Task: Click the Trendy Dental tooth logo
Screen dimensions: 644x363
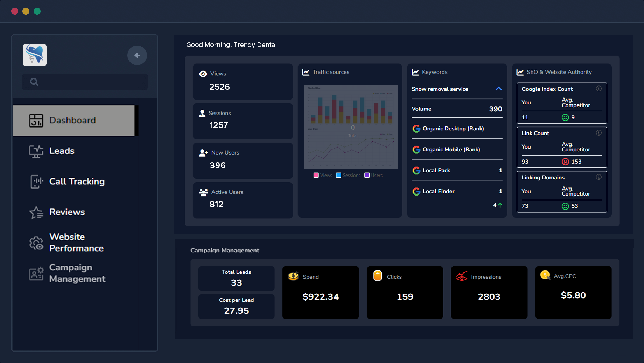Action: pos(35,55)
